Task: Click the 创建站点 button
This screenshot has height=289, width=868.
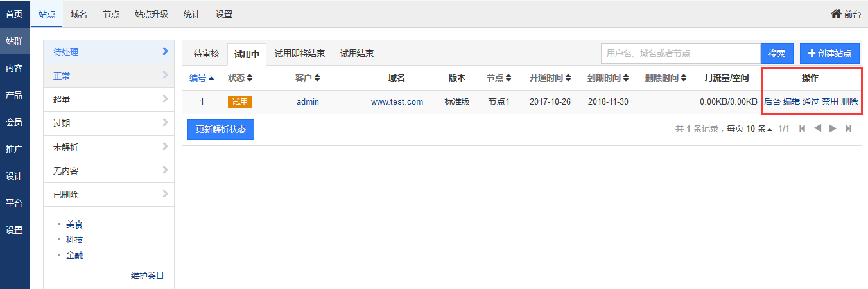Action: pyautogui.click(x=829, y=54)
